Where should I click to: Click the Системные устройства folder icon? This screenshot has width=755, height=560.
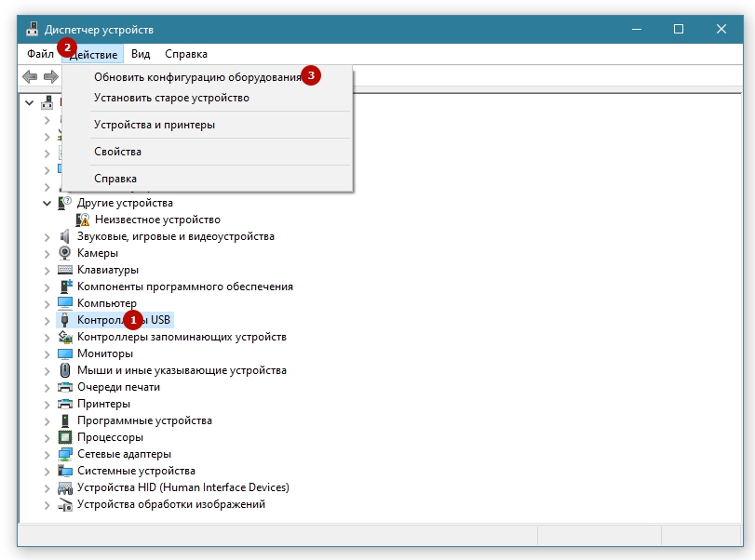(x=65, y=471)
